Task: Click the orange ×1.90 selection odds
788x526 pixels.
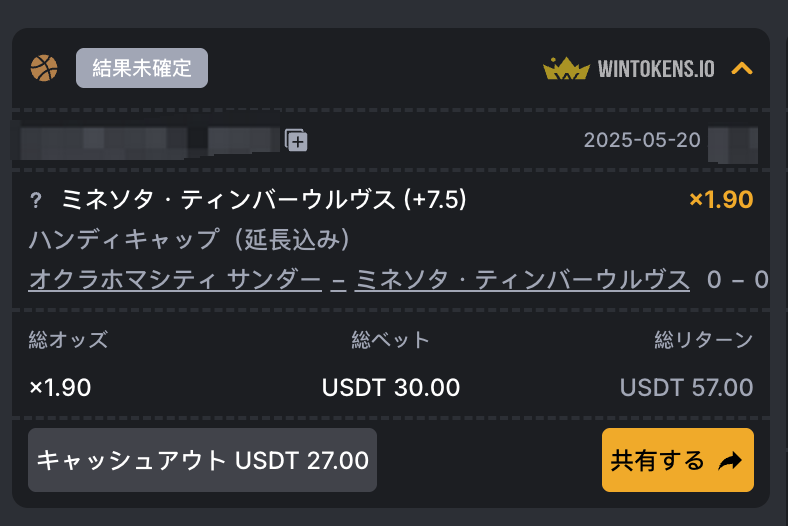Action: click(x=721, y=199)
